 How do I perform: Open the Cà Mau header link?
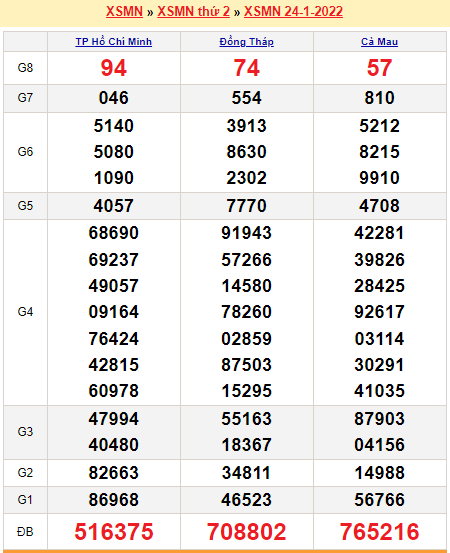(x=379, y=42)
